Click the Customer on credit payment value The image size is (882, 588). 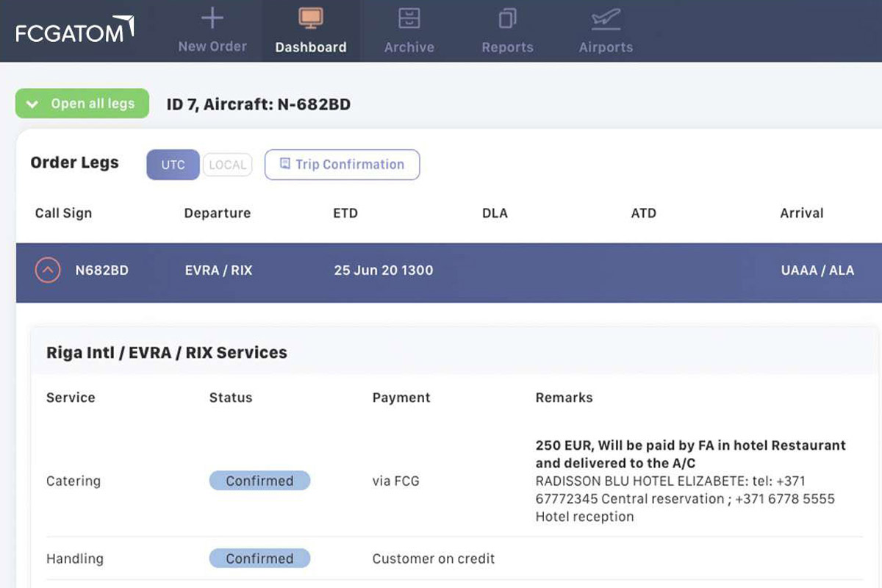[434, 559]
